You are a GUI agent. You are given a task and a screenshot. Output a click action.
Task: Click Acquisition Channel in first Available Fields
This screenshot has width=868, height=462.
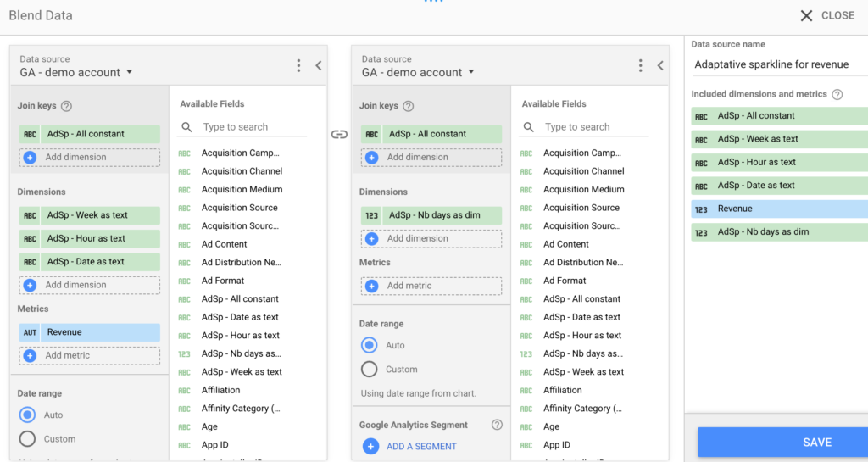coord(242,171)
